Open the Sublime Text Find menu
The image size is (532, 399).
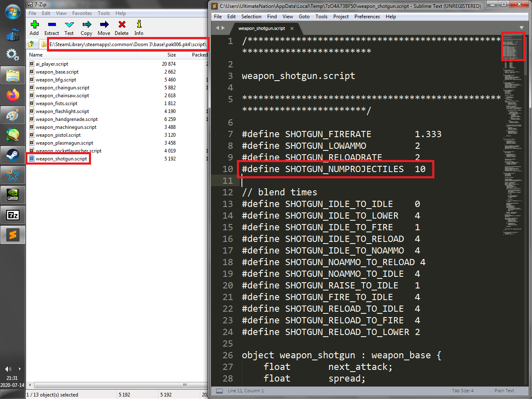coord(272,17)
